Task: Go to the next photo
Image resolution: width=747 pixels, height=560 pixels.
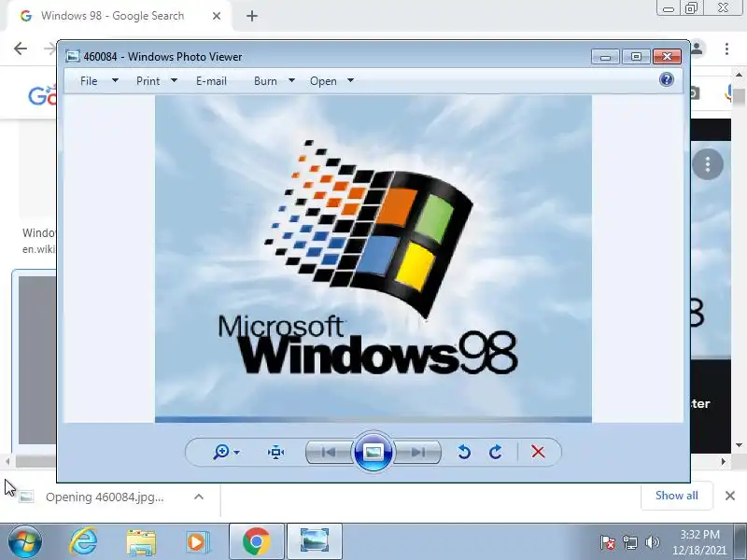Action: tap(417, 452)
